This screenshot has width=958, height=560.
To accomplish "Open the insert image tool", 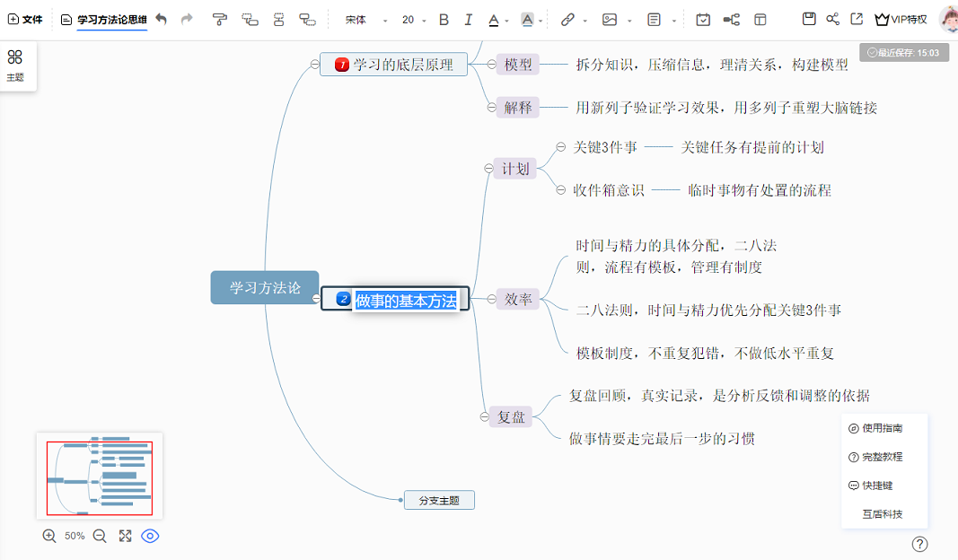I will click(611, 19).
